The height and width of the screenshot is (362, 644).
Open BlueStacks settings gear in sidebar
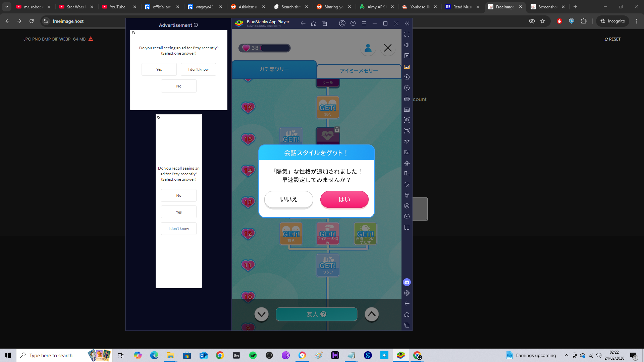407,293
